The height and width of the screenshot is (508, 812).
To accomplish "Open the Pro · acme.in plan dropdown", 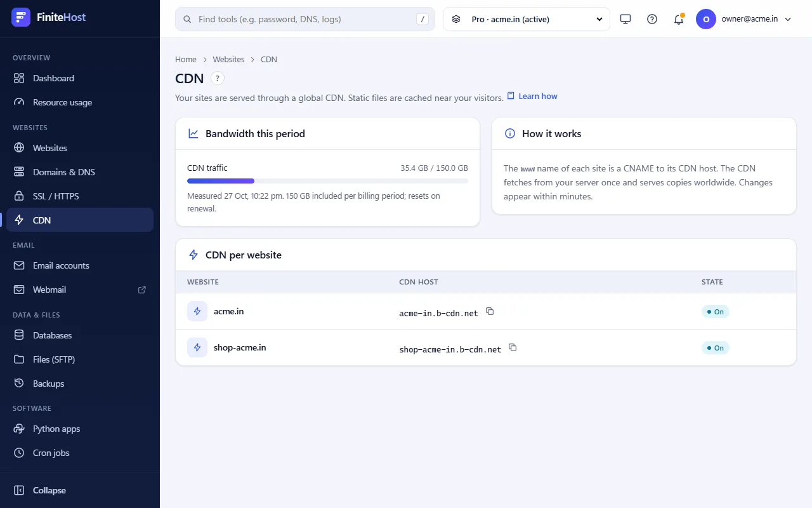I will (x=527, y=19).
